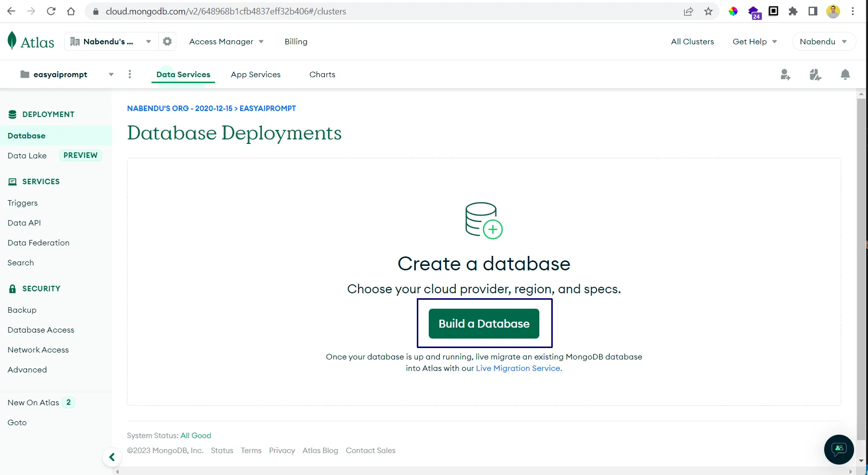
Task: Switch to App Services tab
Action: coord(255,74)
